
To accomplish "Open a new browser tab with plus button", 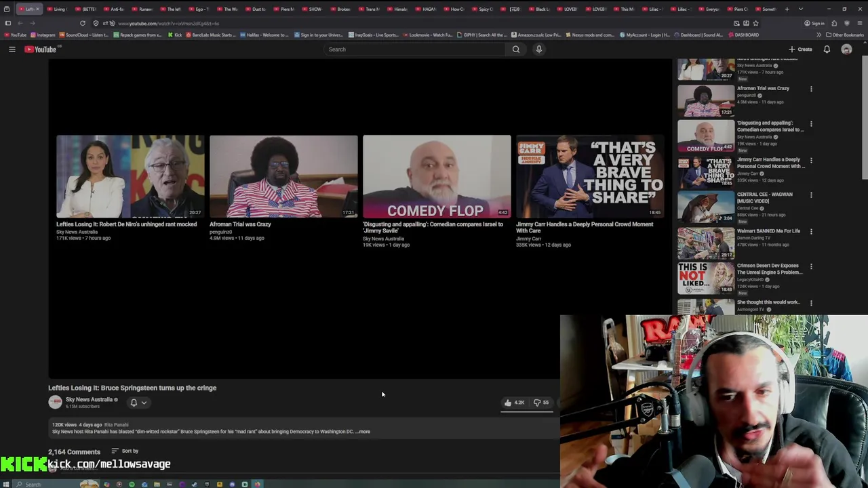I will [x=787, y=9].
